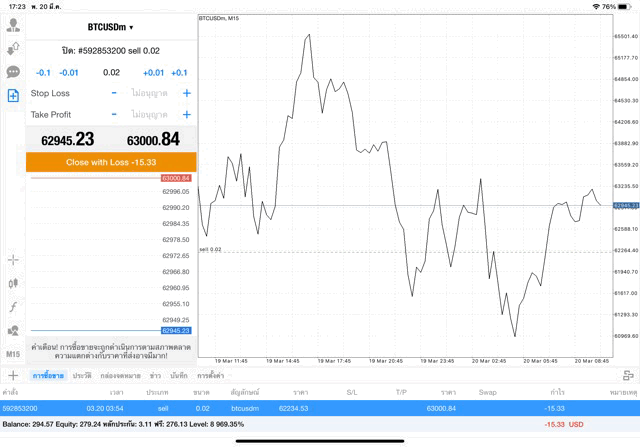The width and height of the screenshot is (640, 447).
Task: Open the chart objects shapes icon
Action: [x=13, y=331]
